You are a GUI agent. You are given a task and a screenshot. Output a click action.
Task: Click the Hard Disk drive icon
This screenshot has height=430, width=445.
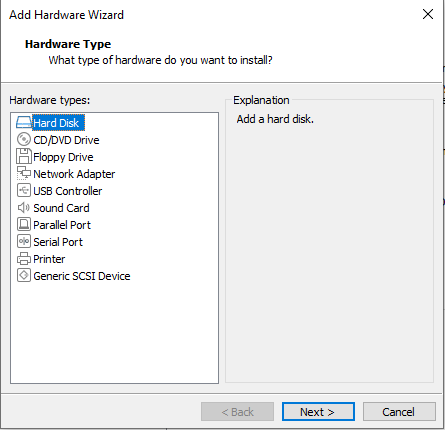[x=24, y=122]
